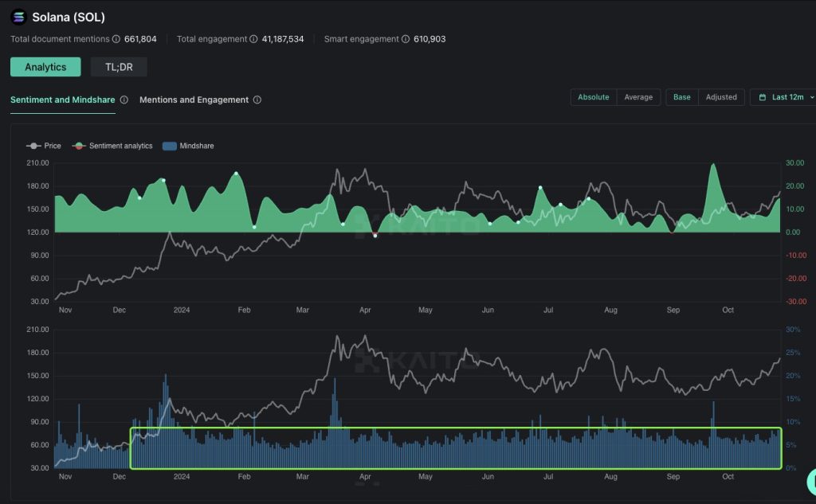Click the 20.00 sentiment axis label

click(794, 186)
